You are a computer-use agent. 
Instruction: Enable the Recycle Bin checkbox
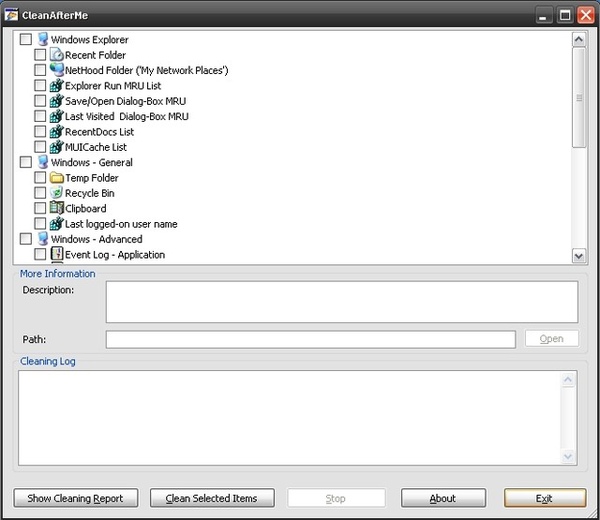(40, 193)
